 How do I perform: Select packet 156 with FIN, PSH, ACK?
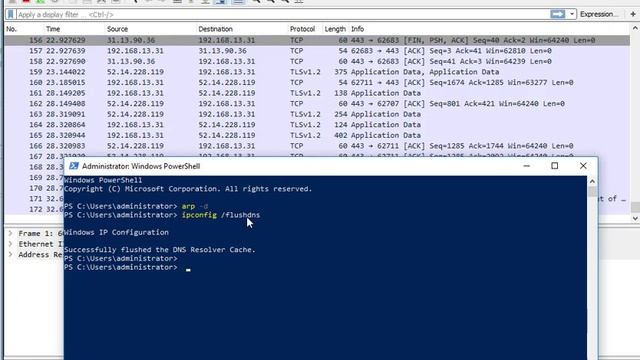click(x=317, y=40)
